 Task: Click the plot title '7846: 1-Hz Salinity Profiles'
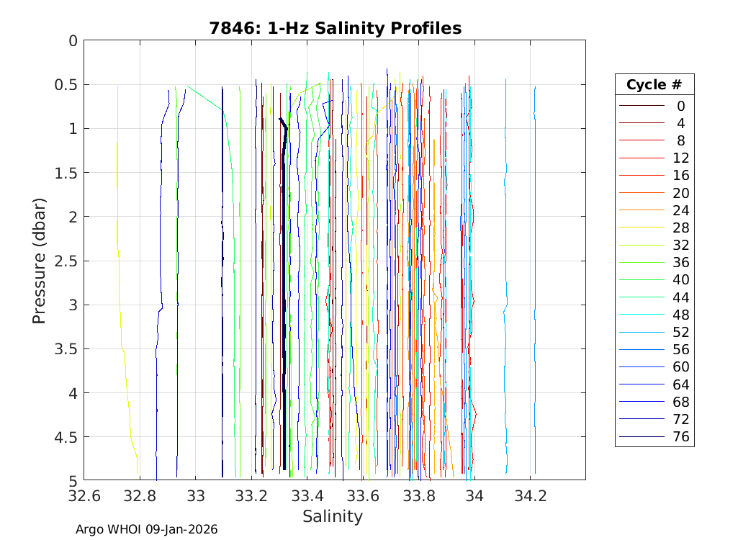point(335,28)
